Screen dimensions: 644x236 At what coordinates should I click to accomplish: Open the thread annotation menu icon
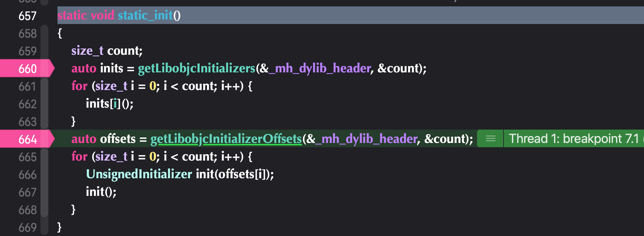(x=490, y=139)
